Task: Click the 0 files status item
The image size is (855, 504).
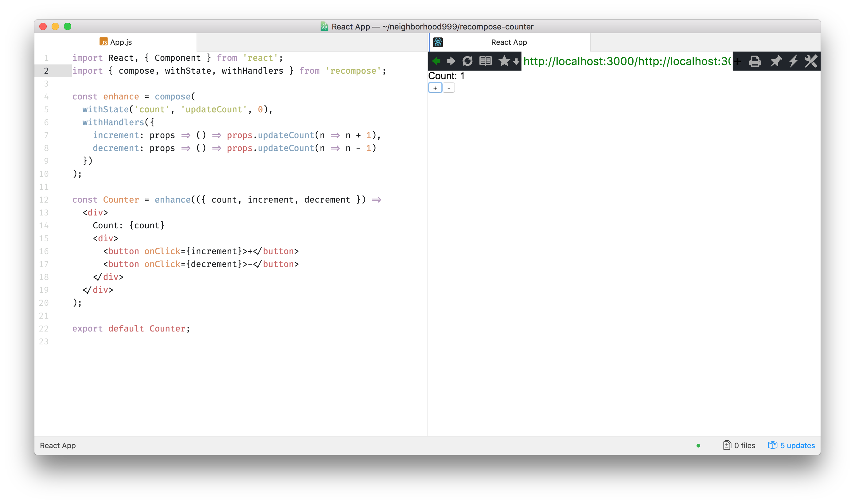Action: click(739, 445)
